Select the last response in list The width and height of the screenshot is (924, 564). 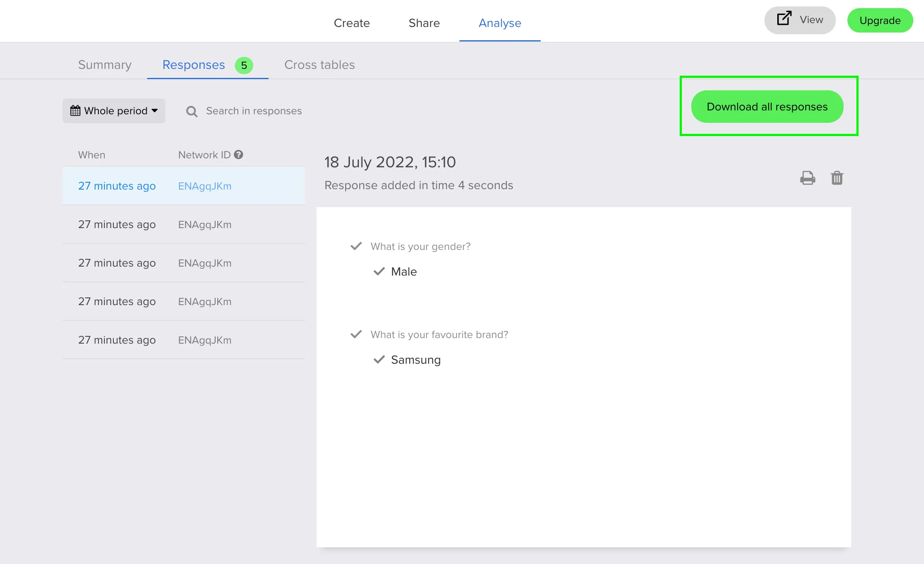184,340
